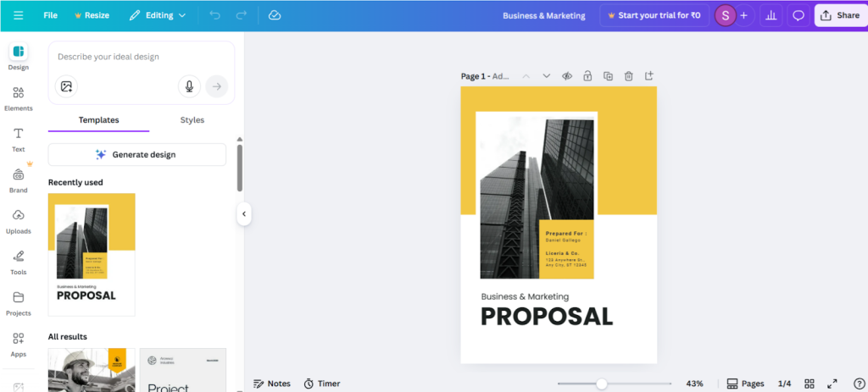Image resolution: width=868 pixels, height=392 pixels.
Task: Delete page using trash icon
Action: [628, 76]
